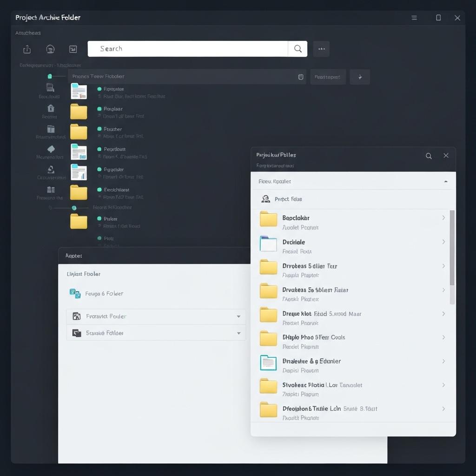Image resolution: width=476 pixels, height=476 pixels.
Task: Click the person icon next to Prpct Feius
Action: tap(266, 199)
